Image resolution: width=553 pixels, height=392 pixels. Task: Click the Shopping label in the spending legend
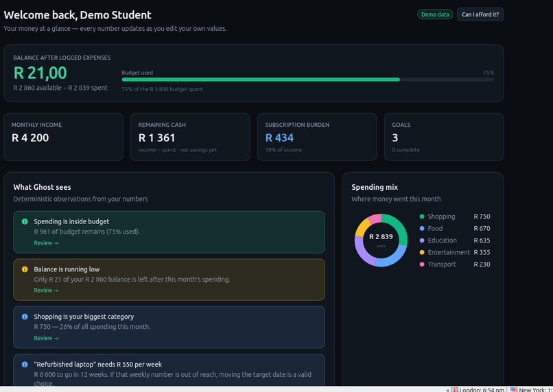click(441, 217)
